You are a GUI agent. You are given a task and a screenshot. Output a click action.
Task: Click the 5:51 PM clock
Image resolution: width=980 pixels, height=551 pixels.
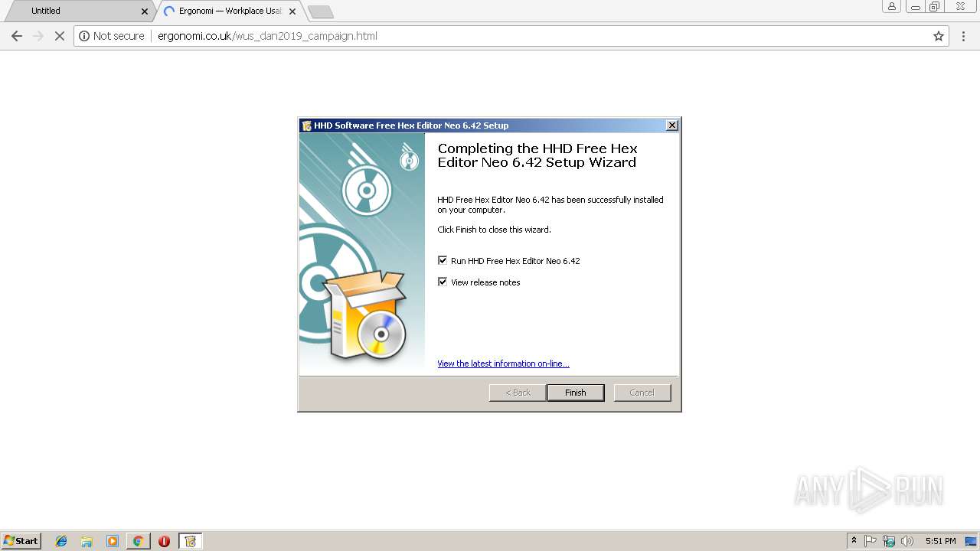pyautogui.click(x=940, y=541)
